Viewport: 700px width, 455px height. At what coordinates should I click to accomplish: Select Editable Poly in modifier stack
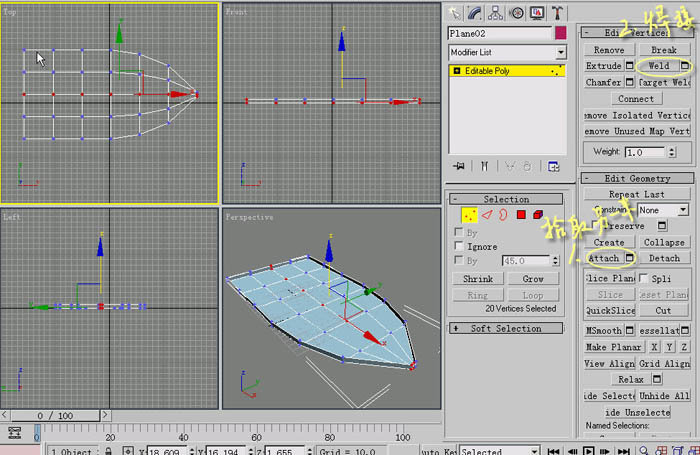pyautogui.click(x=507, y=71)
